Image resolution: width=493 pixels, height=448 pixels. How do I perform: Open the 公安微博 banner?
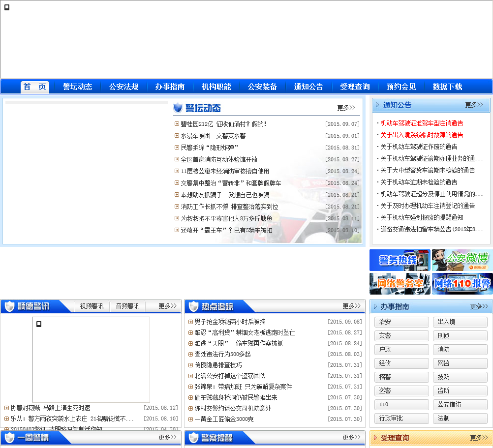(x=462, y=260)
